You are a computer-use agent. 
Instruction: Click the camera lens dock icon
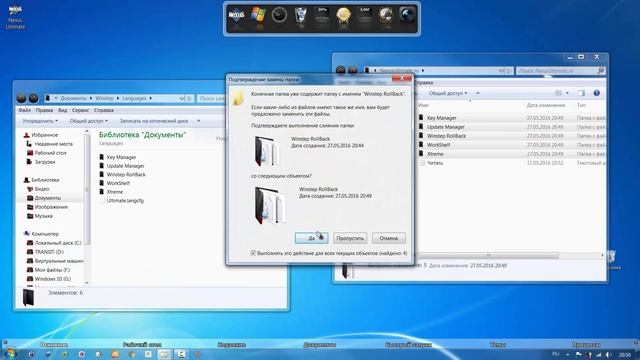point(407,16)
